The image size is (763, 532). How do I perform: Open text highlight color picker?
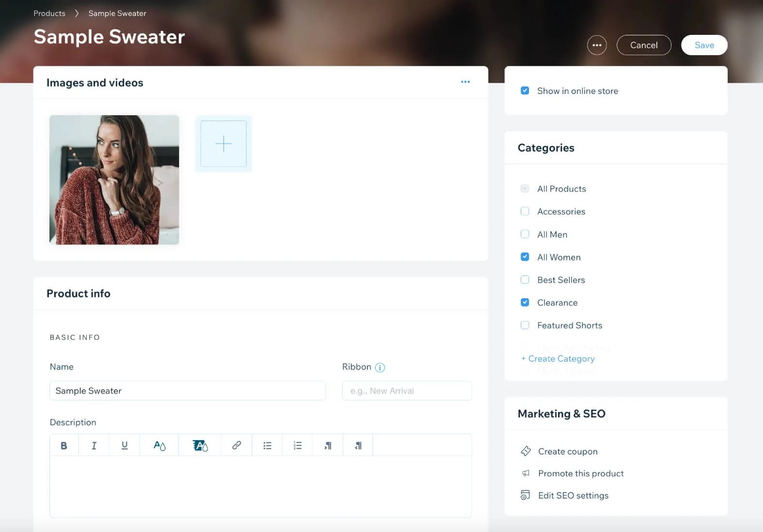200,445
